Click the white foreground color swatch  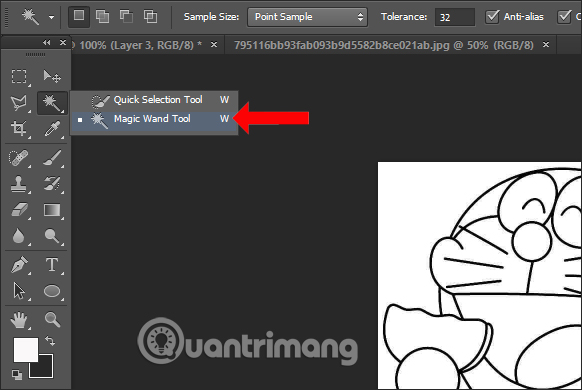click(x=26, y=349)
